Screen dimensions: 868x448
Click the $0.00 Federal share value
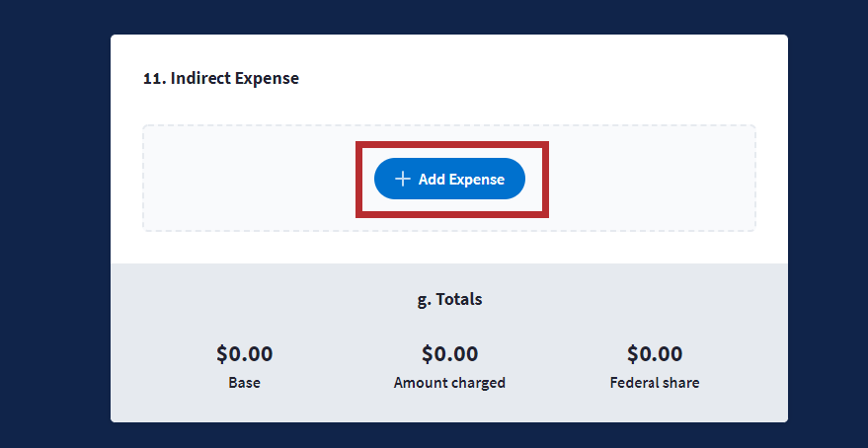654,353
